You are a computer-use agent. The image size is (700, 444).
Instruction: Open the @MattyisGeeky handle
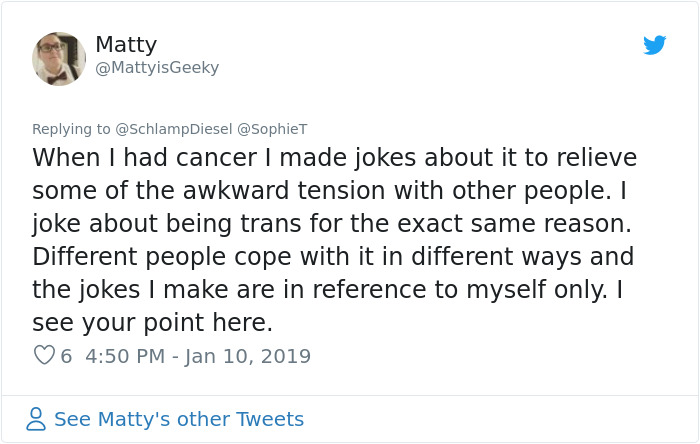click(x=157, y=68)
